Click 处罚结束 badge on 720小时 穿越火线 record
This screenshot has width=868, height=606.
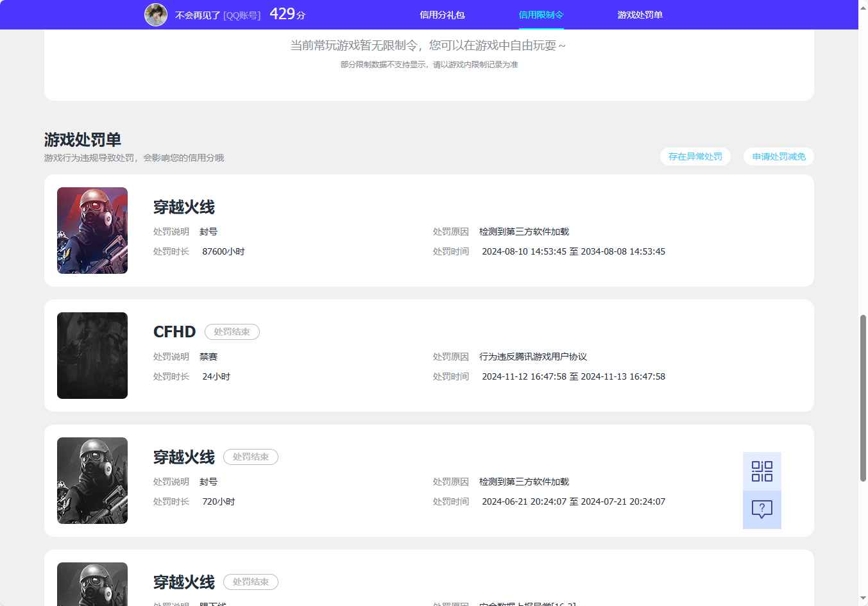tap(251, 457)
